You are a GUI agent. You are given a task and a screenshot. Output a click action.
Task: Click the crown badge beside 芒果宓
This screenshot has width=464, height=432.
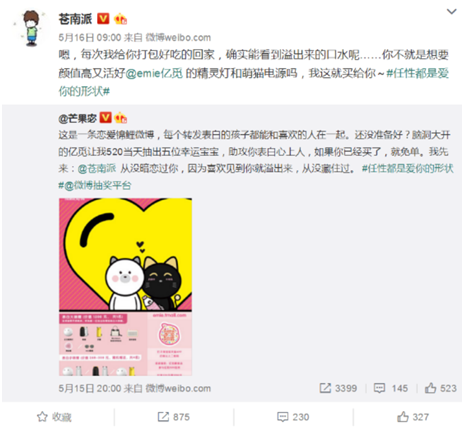click(120, 118)
